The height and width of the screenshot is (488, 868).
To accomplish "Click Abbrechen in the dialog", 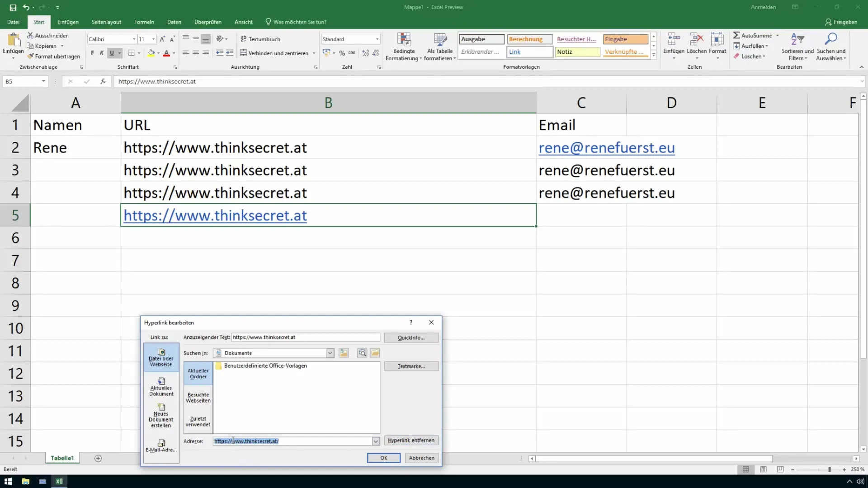I will point(421,458).
